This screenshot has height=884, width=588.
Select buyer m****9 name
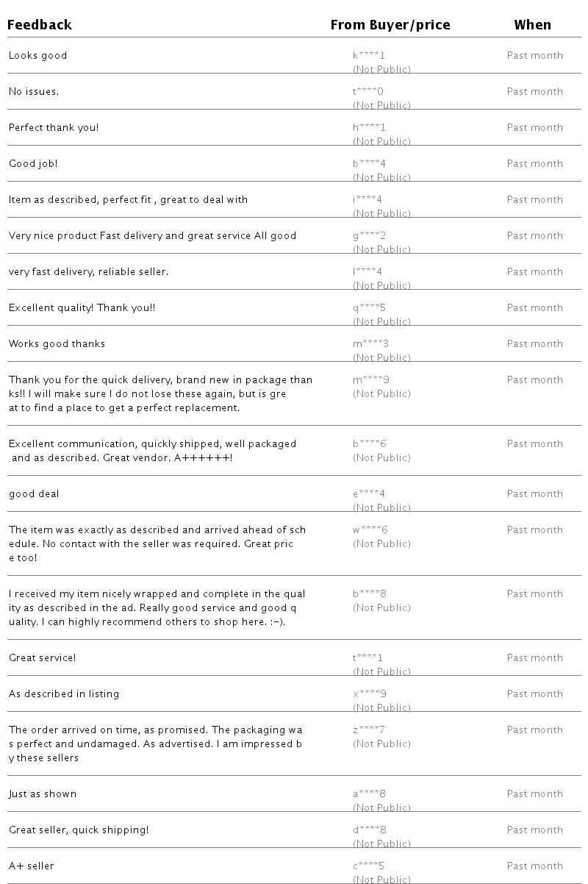[x=370, y=380]
